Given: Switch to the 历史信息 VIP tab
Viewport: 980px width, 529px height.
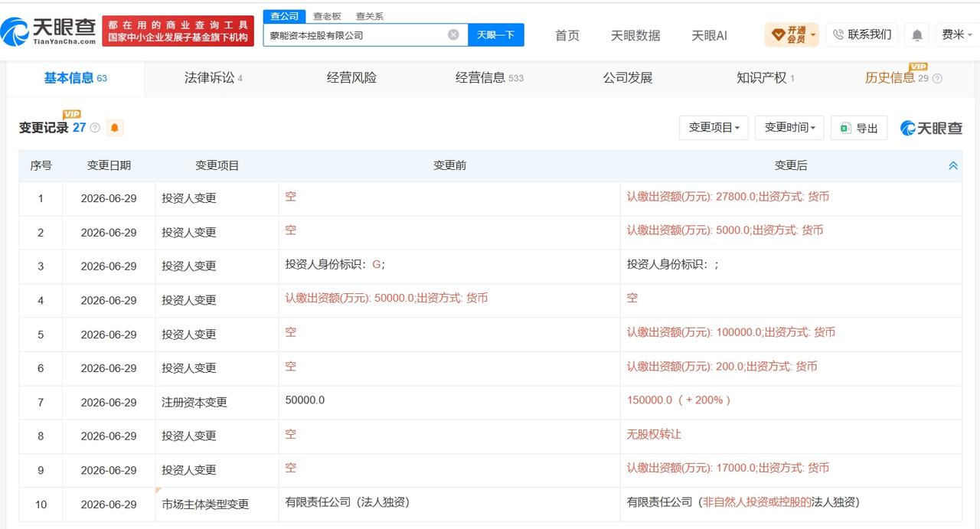Looking at the screenshot, I should point(897,77).
